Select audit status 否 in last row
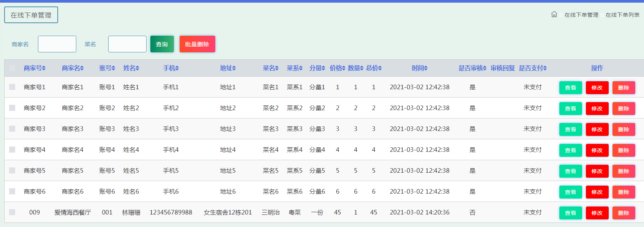The height and width of the screenshot is (227, 644). pyautogui.click(x=472, y=212)
